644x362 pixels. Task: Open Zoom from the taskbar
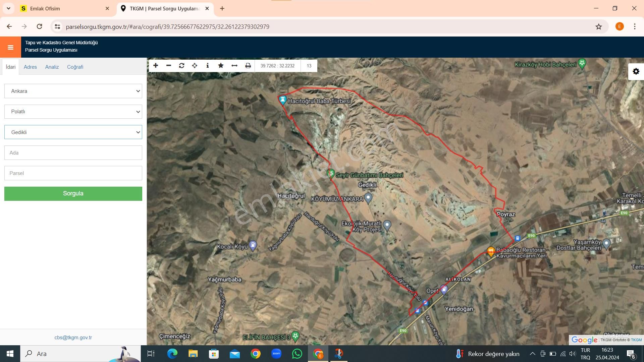point(276,354)
